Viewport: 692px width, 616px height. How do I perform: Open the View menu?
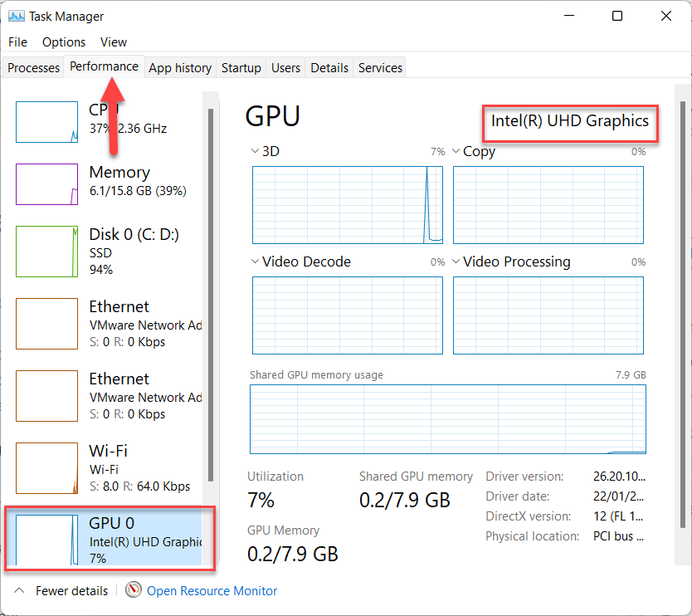point(114,42)
